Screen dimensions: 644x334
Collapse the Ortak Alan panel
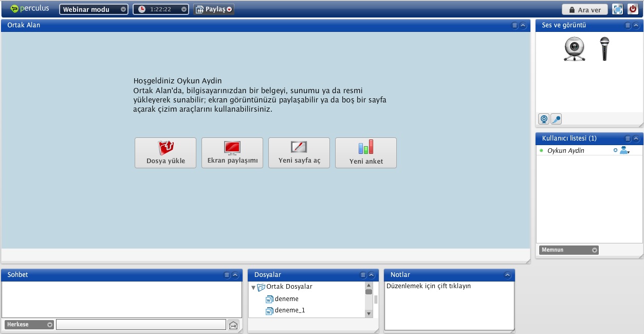[x=523, y=25]
